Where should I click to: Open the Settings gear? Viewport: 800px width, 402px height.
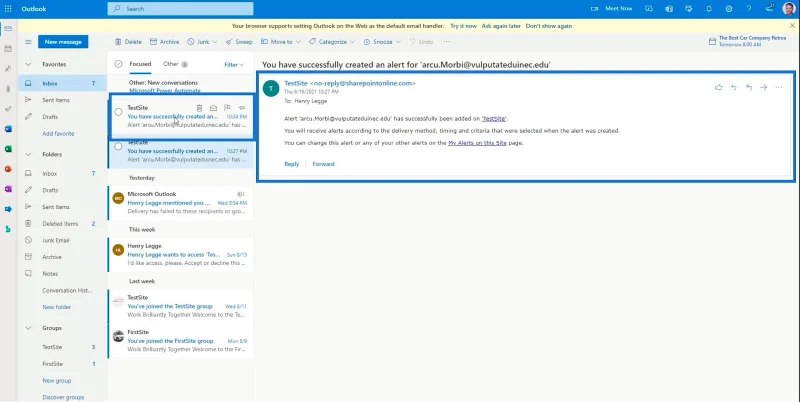(x=729, y=9)
